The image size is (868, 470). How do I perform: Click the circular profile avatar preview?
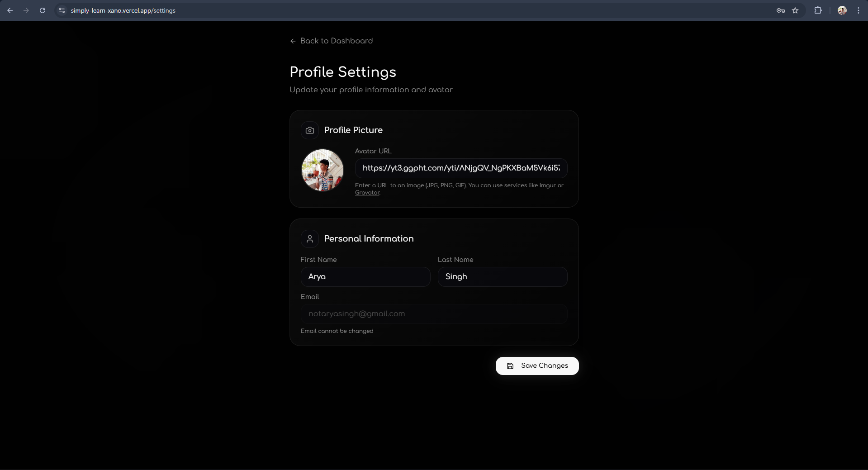(323, 170)
